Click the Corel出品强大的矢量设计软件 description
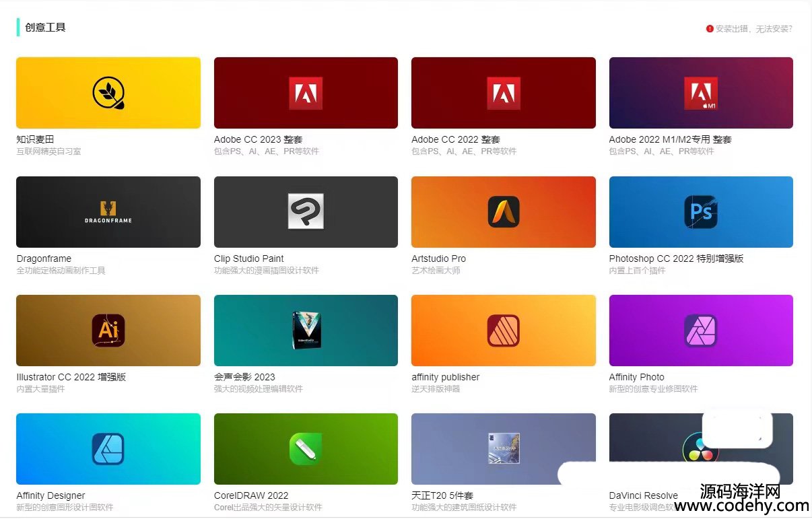This screenshot has height=519, width=812. click(268, 508)
